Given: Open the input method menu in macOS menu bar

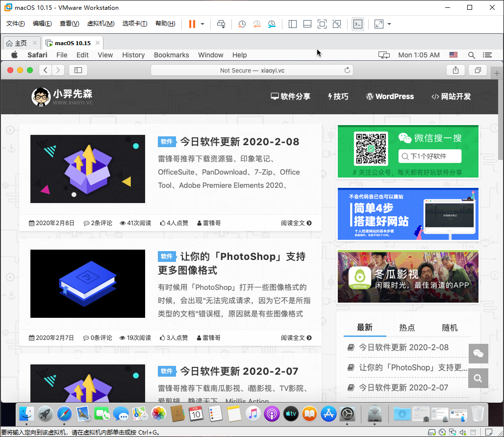Looking at the screenshot, I should pos(453,55).
